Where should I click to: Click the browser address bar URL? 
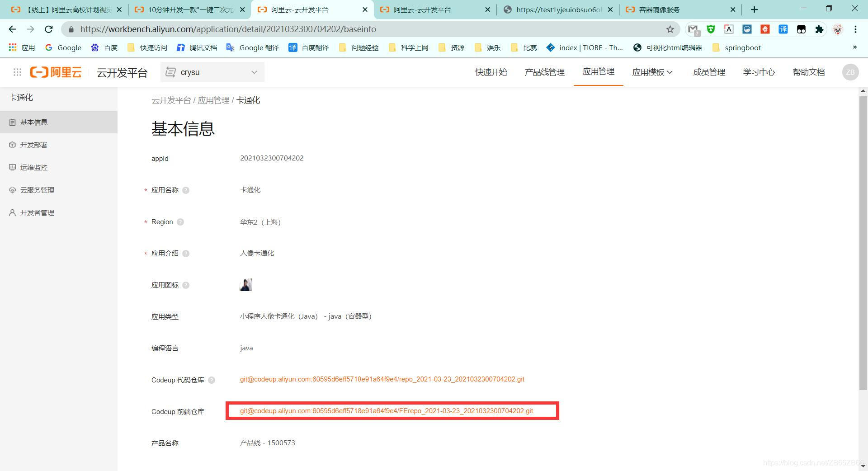pos(228,29)
